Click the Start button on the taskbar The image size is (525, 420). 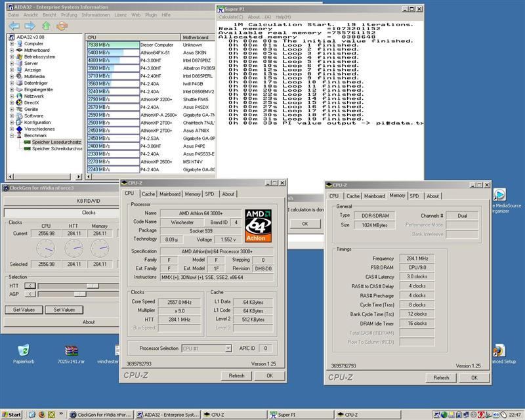point(11,415)
